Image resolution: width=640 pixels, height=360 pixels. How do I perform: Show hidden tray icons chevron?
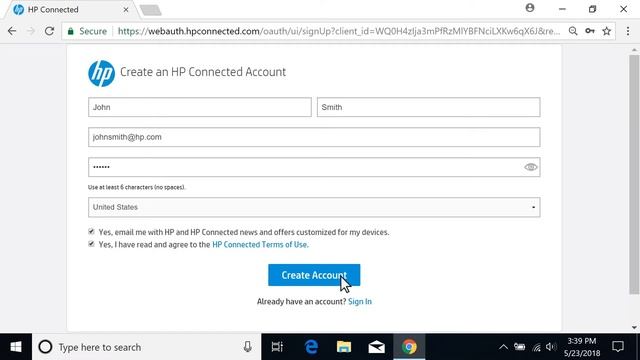pyautogui.click(x=503, y=347)
